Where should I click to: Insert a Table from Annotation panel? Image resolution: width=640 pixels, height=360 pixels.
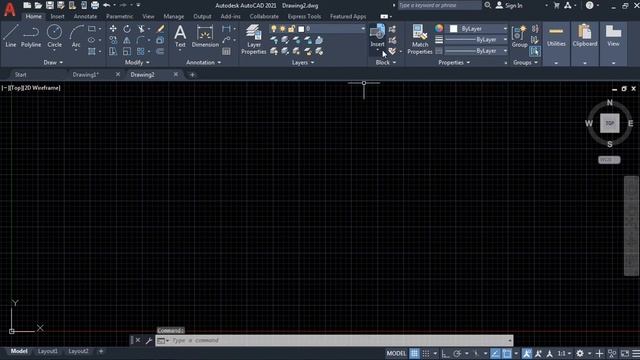[226, 51]
